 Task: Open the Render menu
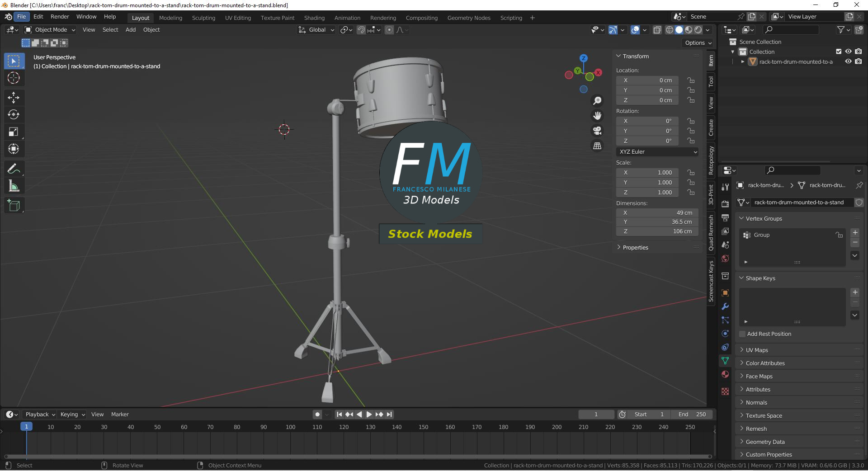click(60, 17)
